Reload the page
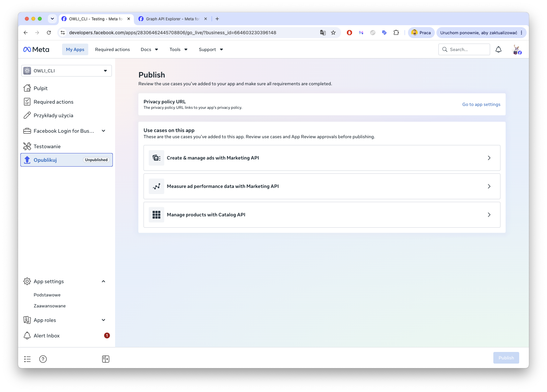 point(49,33)
